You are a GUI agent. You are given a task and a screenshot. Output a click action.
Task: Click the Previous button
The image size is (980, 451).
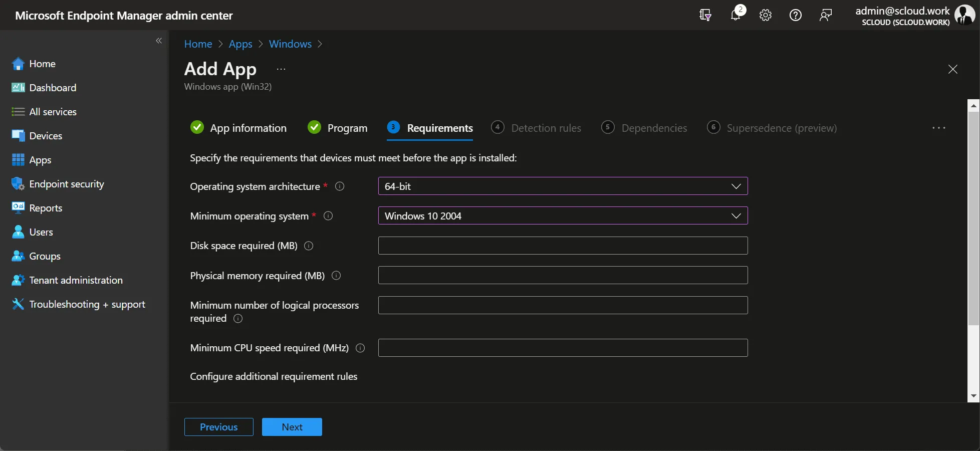(x=218, y=427)
